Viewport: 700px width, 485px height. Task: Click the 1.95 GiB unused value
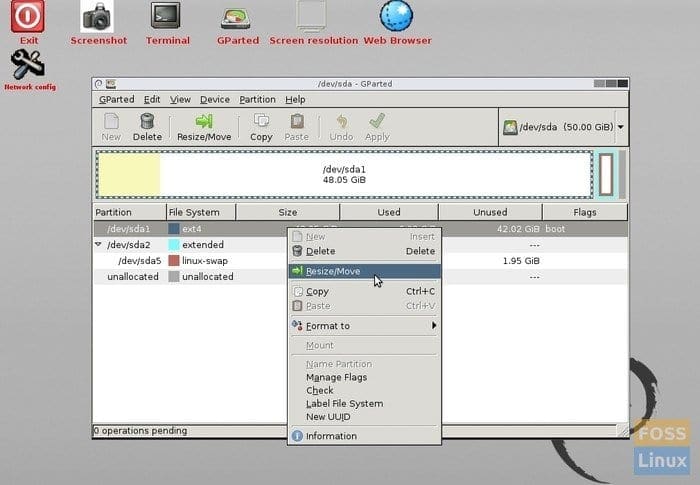[521, 261]
